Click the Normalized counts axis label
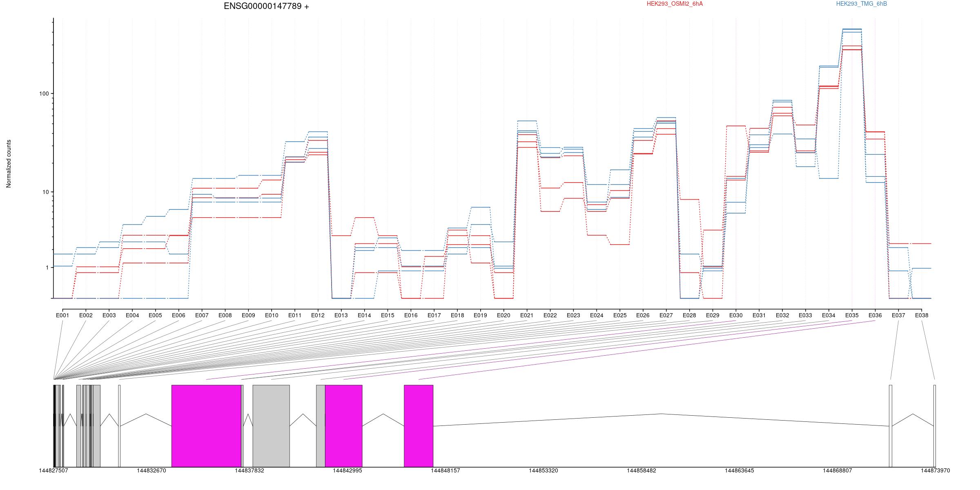The height and width of the screenshot is (490, 980). coord(9,164)
